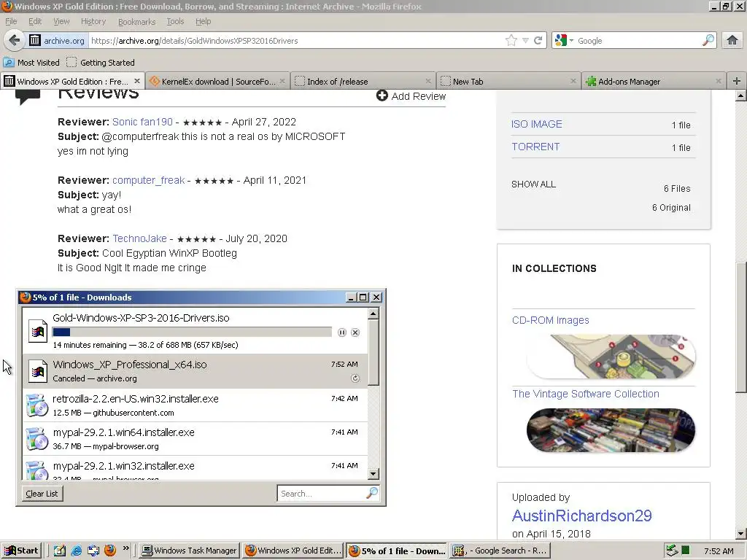
Task: Switch to Windows Task Manager taskbar button
Action: (x=190, y=551)
